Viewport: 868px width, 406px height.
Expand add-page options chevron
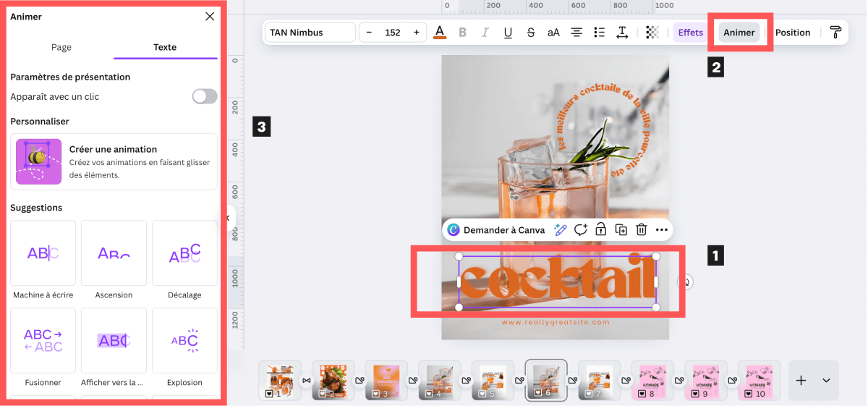pos(826,380)
